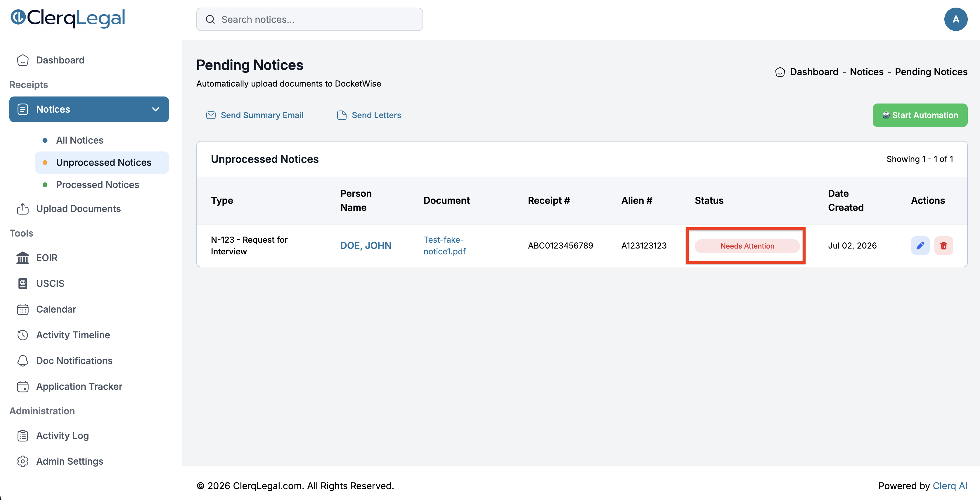Open the USCIS tool
980x500 pixels.
point(50,284)
